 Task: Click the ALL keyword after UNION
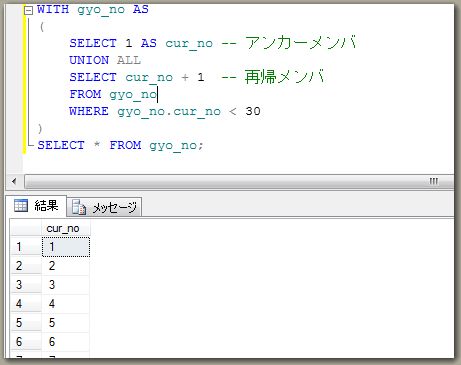pyautogui.click(x=129, y=60)
